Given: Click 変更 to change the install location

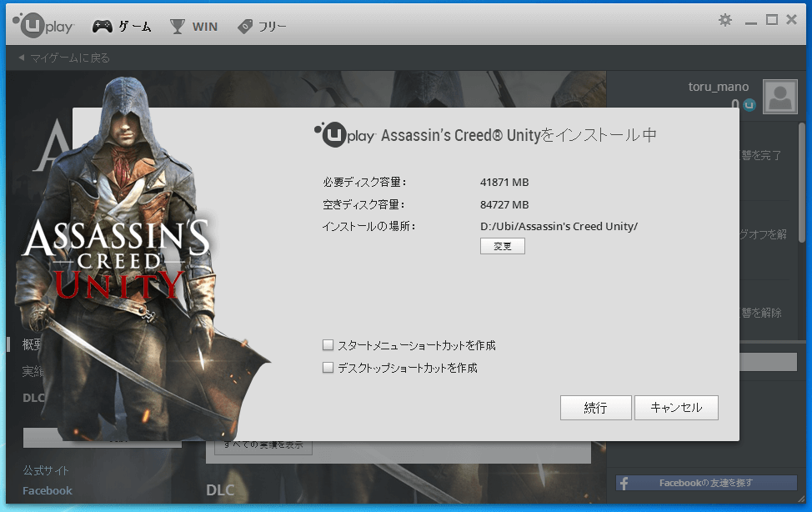Looking at the screenshot, I should 503,245.
